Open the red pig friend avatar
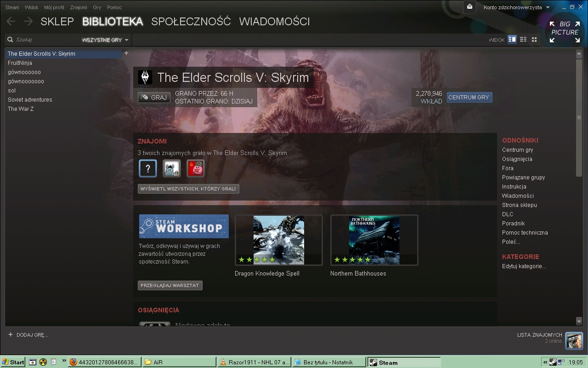The width and height of the screenshot is (588, 368). [x=196, y=168]
